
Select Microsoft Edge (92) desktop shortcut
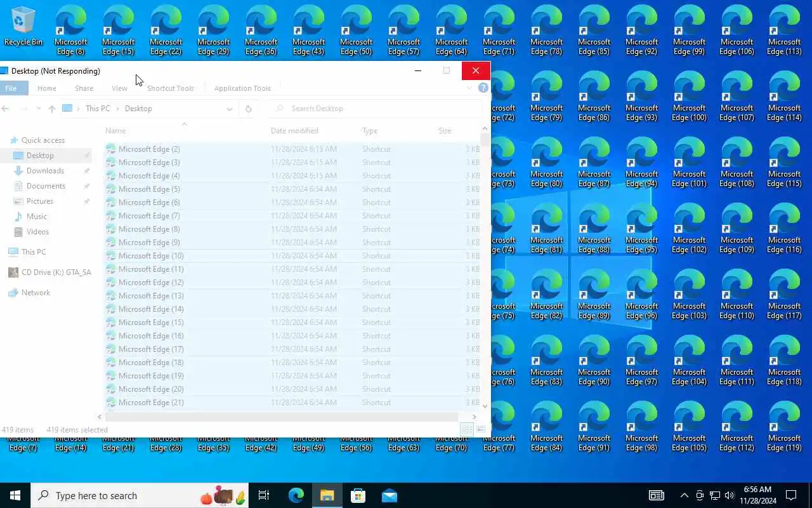642,30
